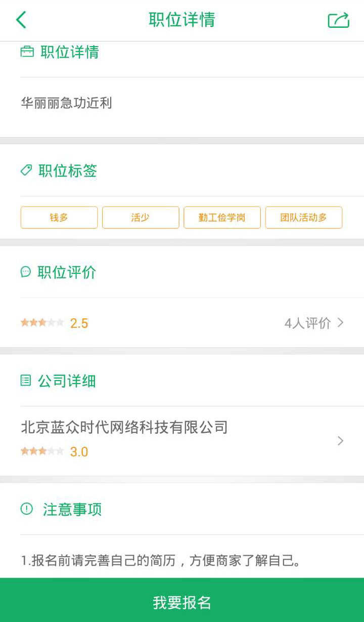Tap the briefcase icon beside 职位详情
This screenshot has width=364, height=622.
point(27,52)
